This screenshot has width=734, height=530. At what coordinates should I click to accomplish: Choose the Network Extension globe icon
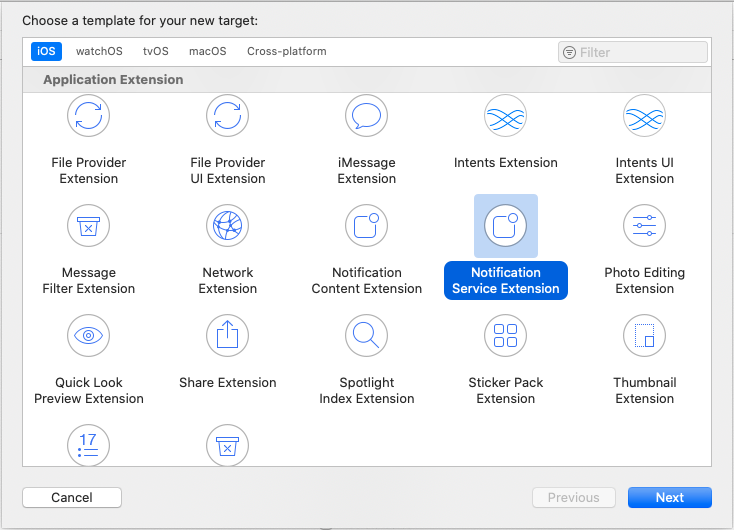tap(228, 226)
